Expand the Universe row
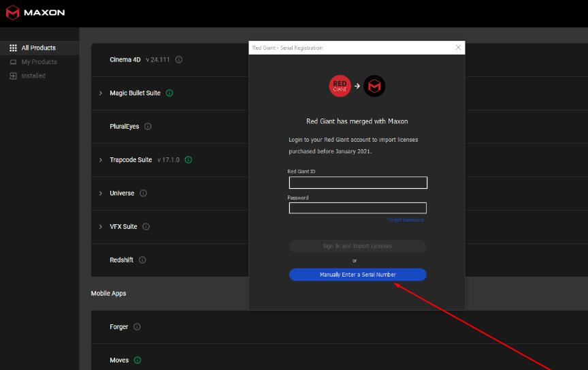The height and width of the screenshot is (370, 588). [x=101, y=194]
